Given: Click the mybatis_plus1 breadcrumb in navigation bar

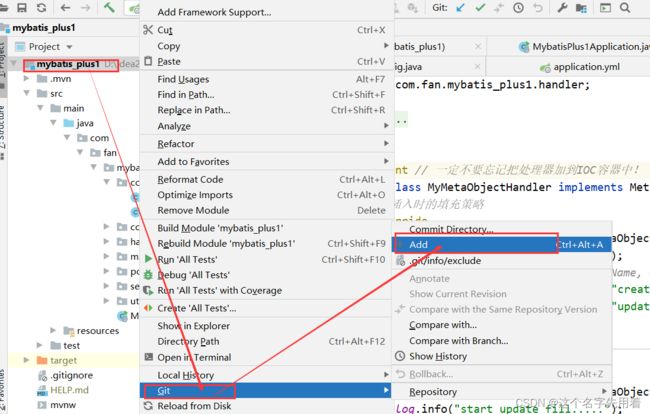Looking at the screenshot, I should 44,28.
